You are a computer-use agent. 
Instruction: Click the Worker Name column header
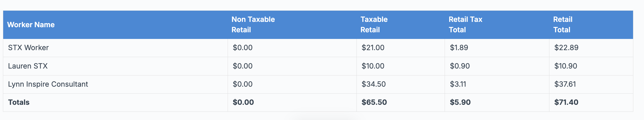click(x=31, y=25)
